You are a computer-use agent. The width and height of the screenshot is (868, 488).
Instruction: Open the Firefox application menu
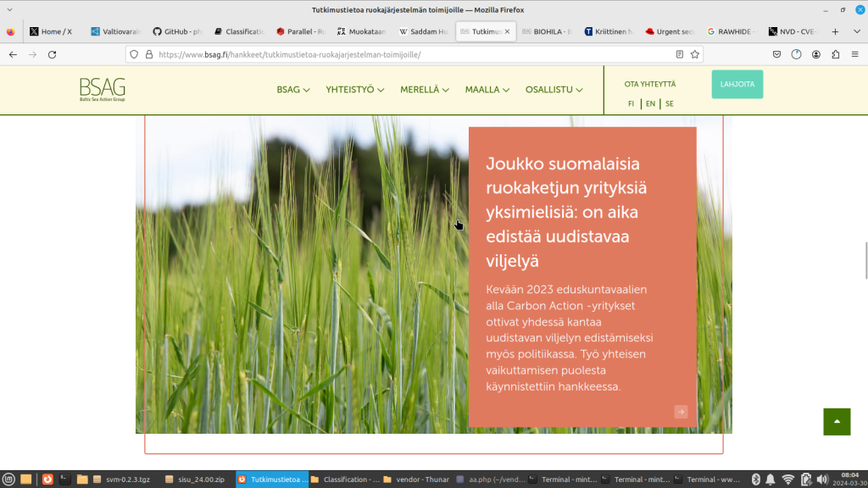[854, 54]
